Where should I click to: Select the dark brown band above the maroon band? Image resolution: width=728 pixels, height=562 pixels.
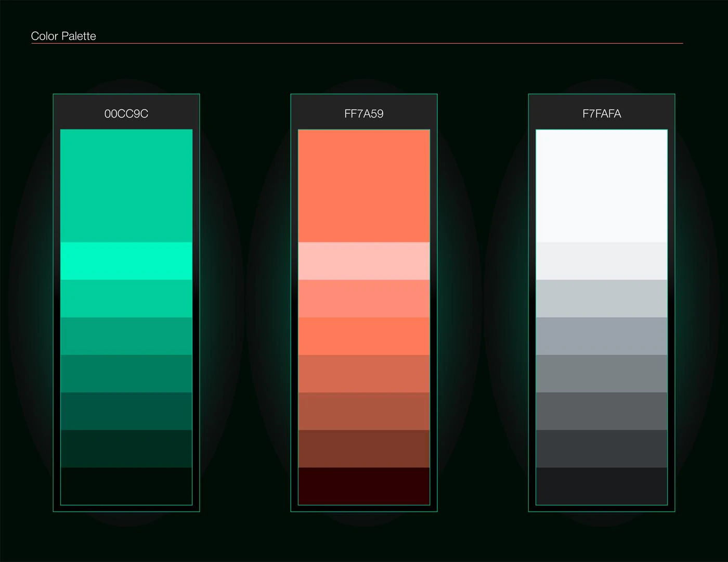(x=364, y=449)
